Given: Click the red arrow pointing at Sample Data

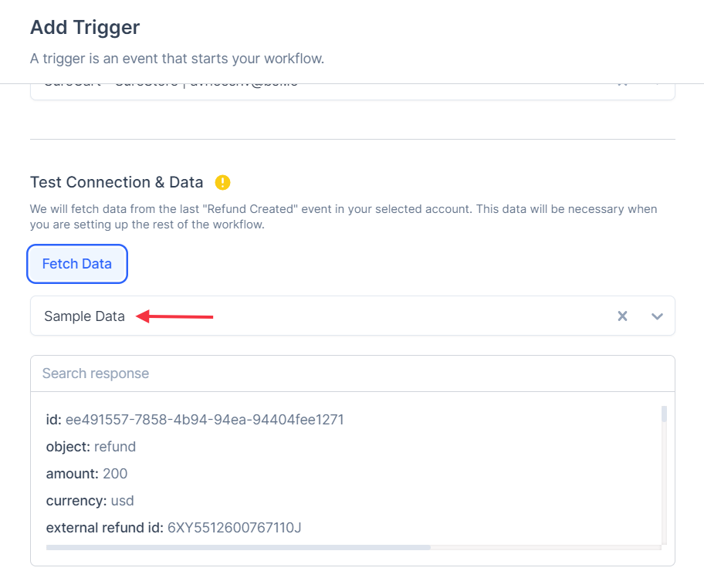Looking at the screenshot, I should [x=175, y=316].
